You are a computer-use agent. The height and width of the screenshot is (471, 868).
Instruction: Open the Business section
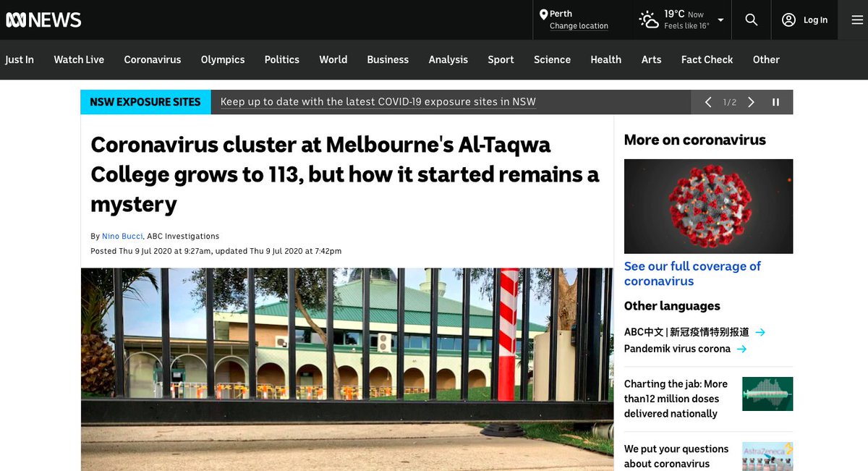click(x=388, y=59)
